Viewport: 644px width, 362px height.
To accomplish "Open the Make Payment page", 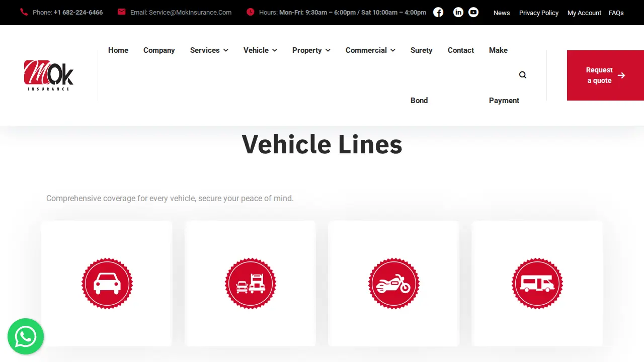I will pos(504,75).
